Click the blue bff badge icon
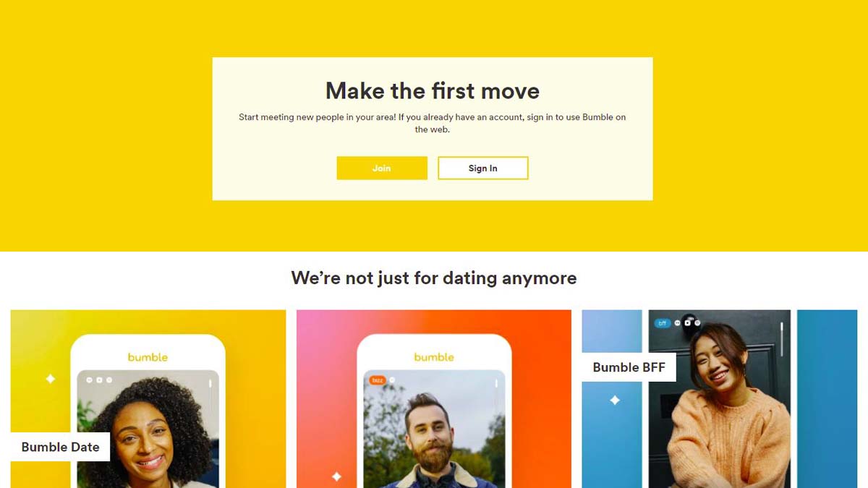Screen dimensions: 868x488 coord(662,323)
